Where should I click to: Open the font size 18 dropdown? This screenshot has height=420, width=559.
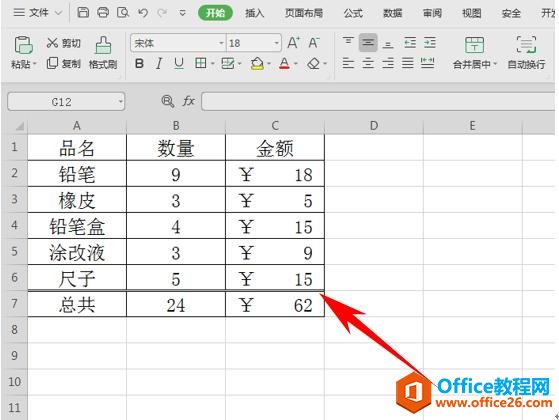click(x=277, y=43)
